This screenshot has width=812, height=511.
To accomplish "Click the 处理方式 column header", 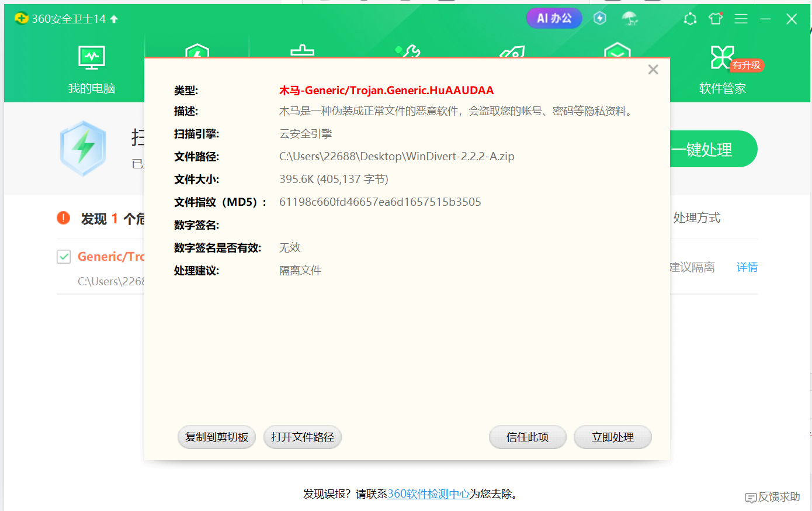I will [x=697, y=218].
